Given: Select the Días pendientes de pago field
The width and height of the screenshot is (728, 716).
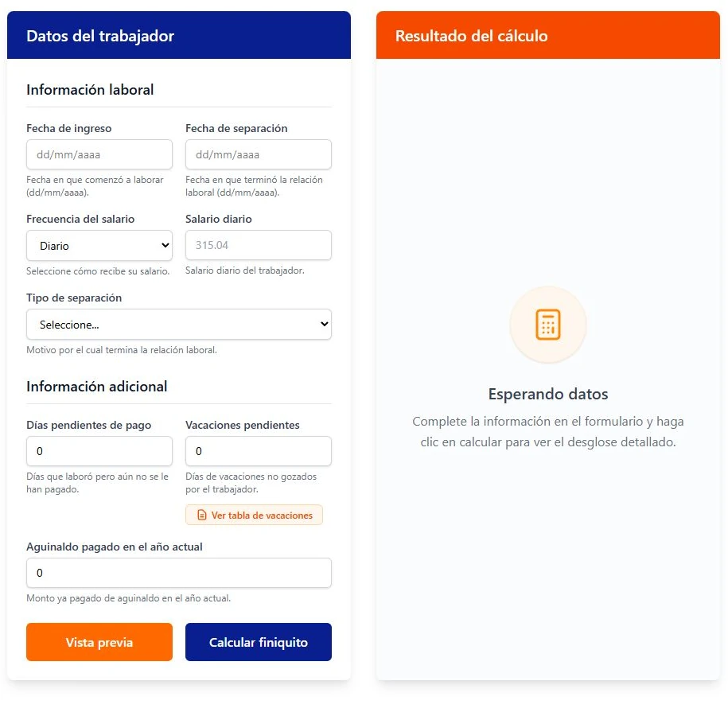Looking at the screenshot, I should point(99,451).
